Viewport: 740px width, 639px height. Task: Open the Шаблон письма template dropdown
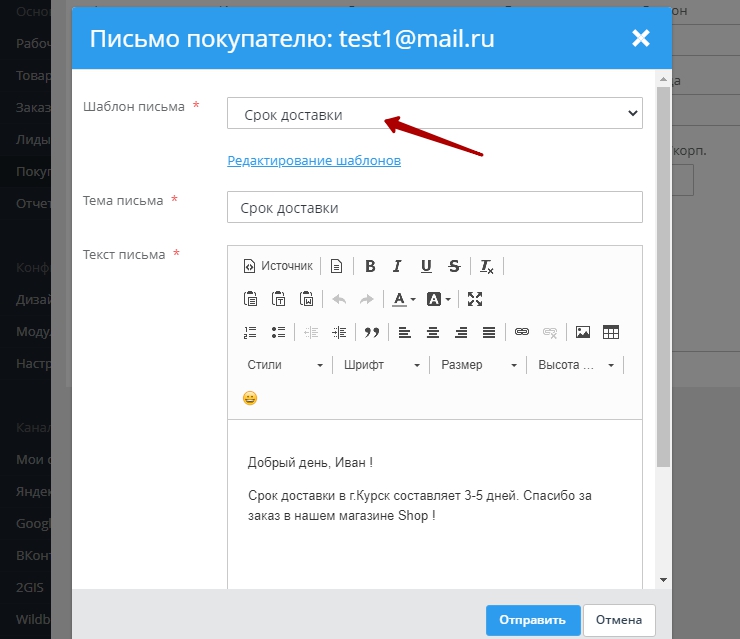[x=434, y=114]
